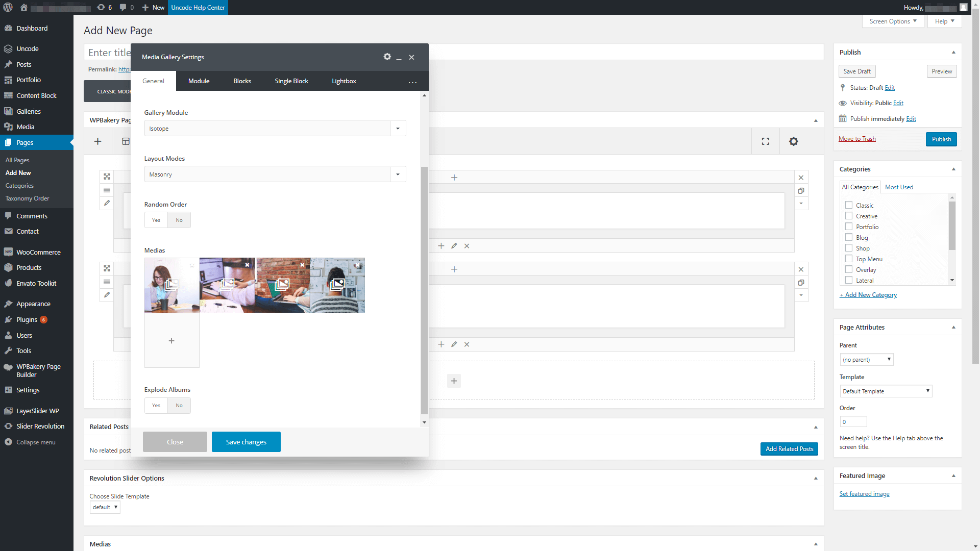Click the Close button in gallery settings

pyautogui.click(x=175, y=442)
